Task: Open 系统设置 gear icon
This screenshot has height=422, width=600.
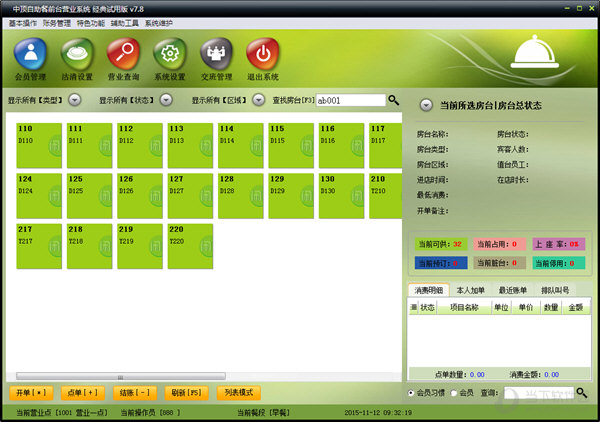Action: [x=170, y=53]
